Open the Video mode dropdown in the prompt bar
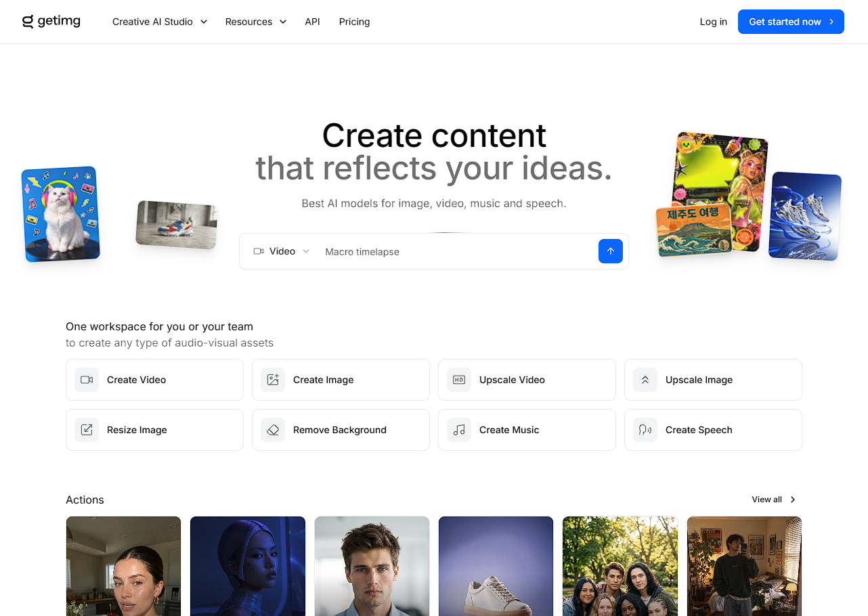 pyautogui.click(x=282, y=251)
